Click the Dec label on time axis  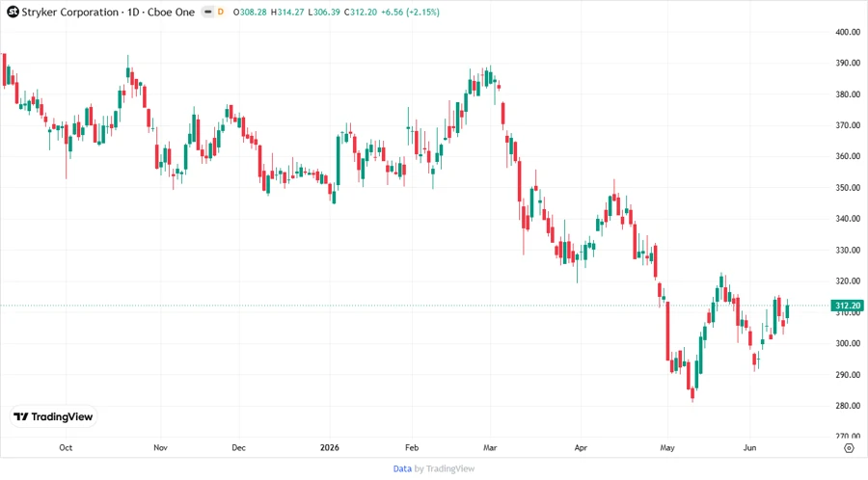click(x=238, y=447)
